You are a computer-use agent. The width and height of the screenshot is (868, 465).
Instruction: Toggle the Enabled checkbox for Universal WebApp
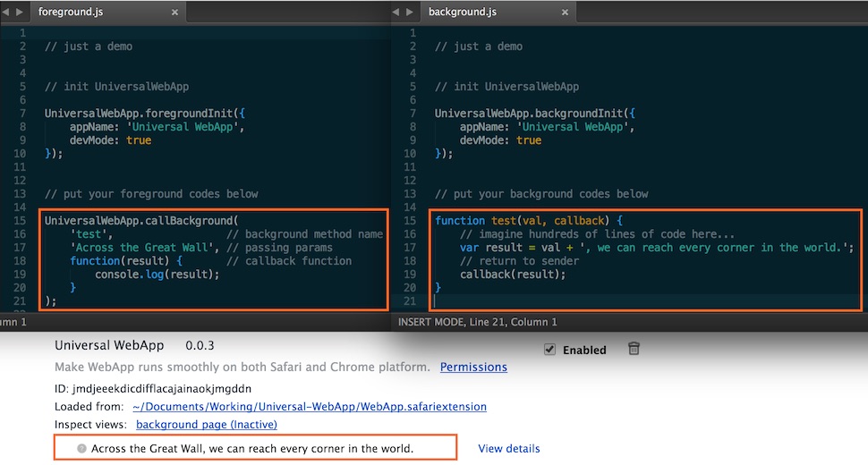click(549, 350)
